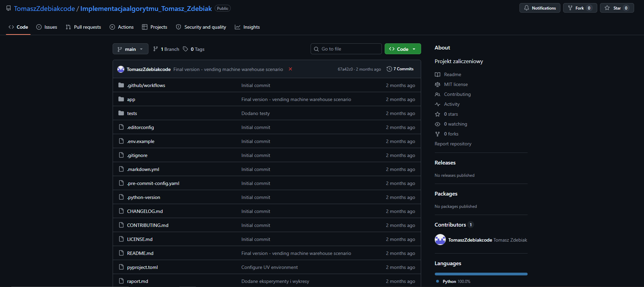Image resolution: width=644 pixels, height=287 pixels.
Task: Click TomaszZdebiakcode contributor avatar
Action: pos(440,240)
